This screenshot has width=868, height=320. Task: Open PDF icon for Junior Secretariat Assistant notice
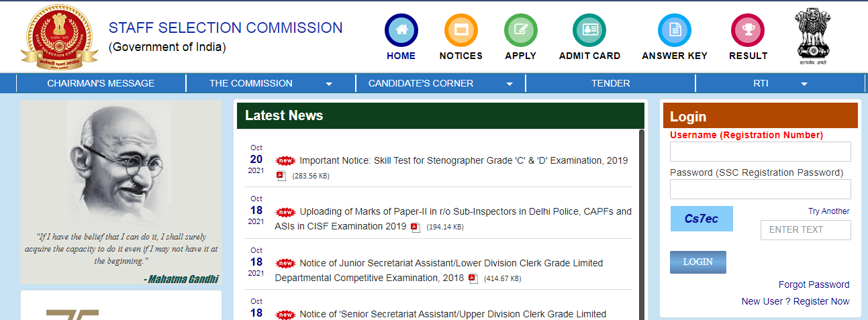[x=473, y=278]
